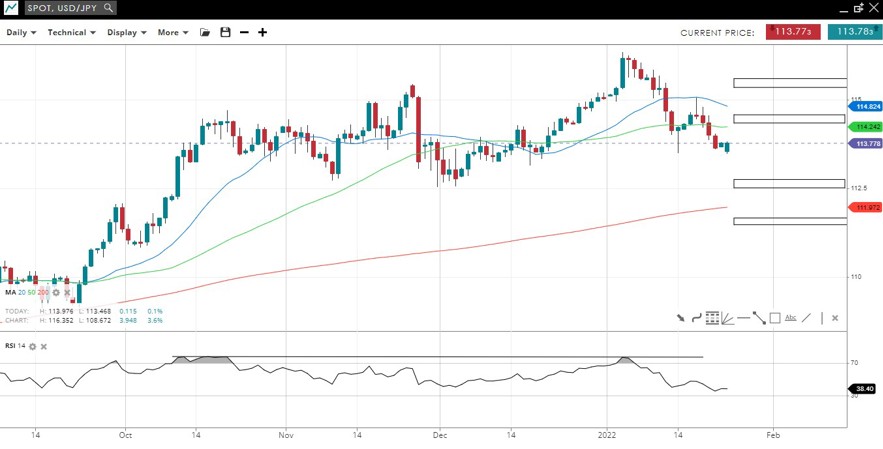Save the chart with the floppy disk icon
The height and width of the screenshot is (449, 883).
(225, 32)
